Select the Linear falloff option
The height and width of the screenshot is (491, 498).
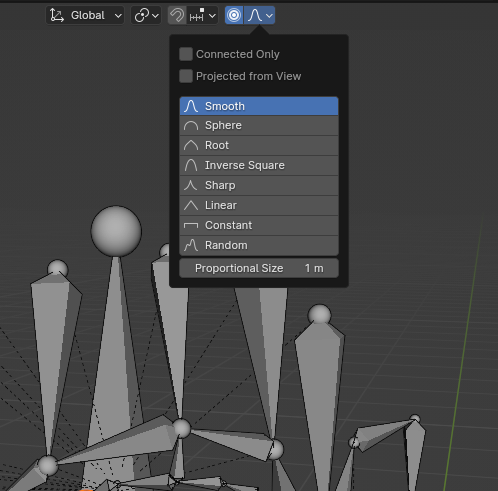pyautogui.click(x=259, y=206)
